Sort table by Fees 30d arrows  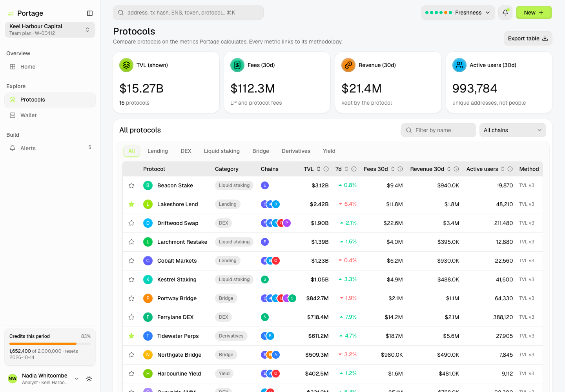pyautogui.click(x=393, y=169)
